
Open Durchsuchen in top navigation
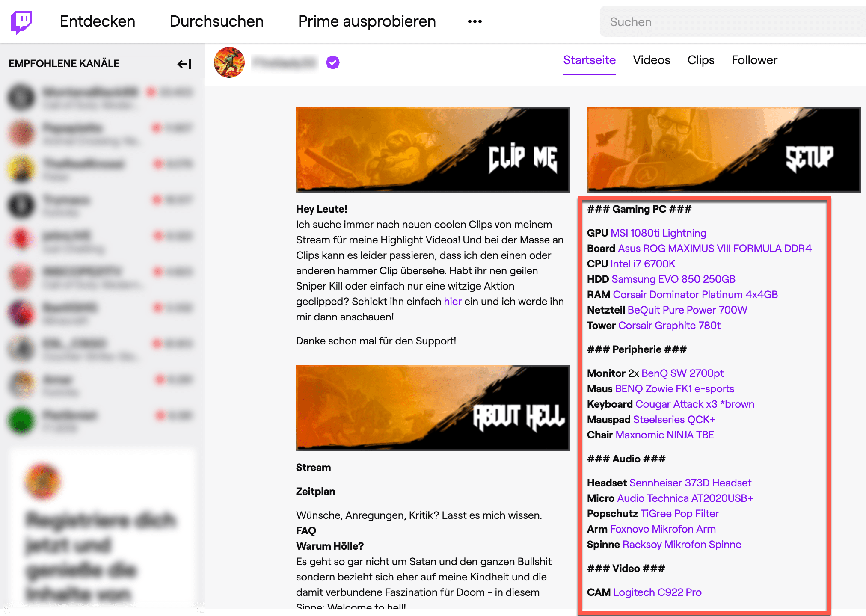tap(217, 21)
